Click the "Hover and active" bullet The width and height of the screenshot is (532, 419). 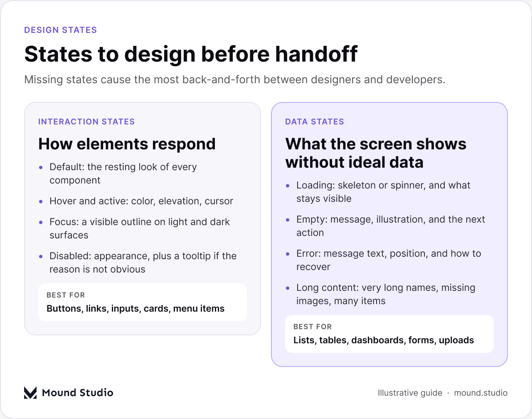pos(141,201)
